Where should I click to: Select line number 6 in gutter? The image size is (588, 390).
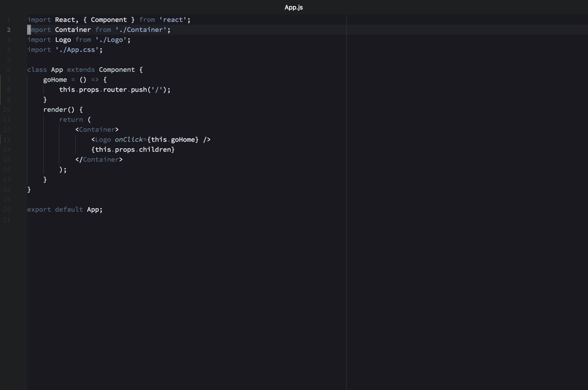tap(9, 70)
